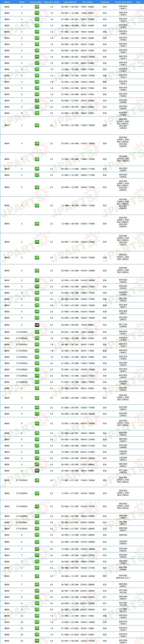The width and height of the screenshot is (144, 644).
Task: Click petrol icon in 100kW / 136KM row
Action: click(x=37, y=57)
